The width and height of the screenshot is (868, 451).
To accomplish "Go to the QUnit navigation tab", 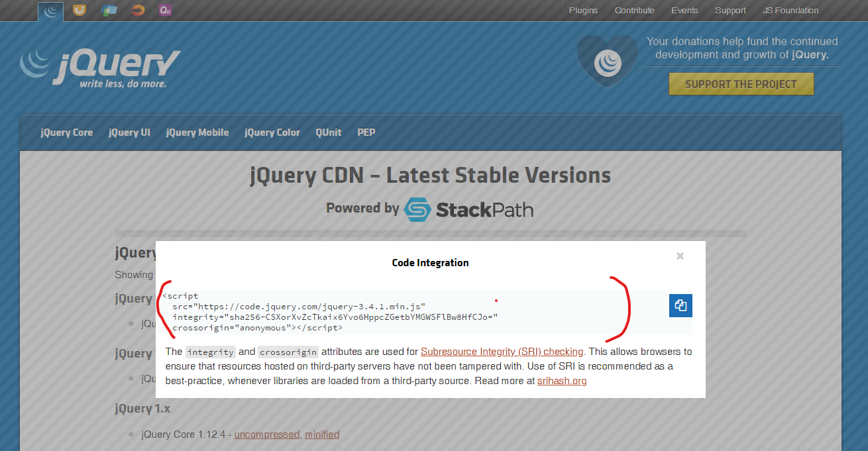I will click(329, 132).
